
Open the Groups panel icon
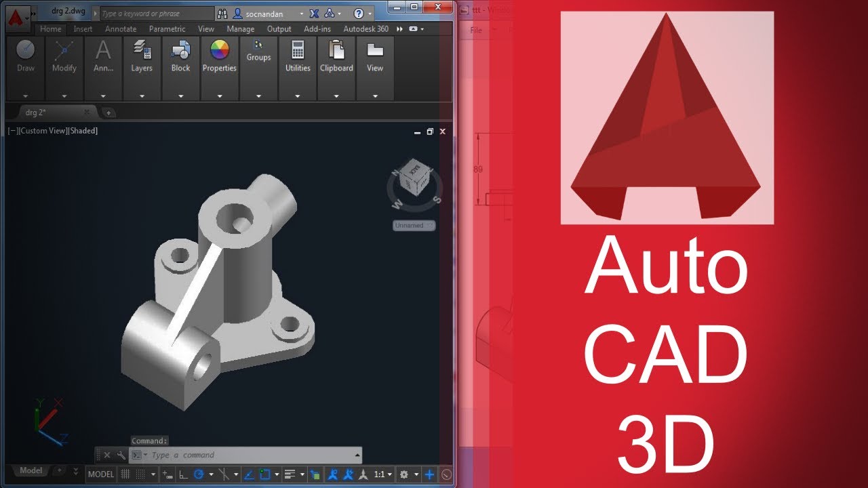point(258,45)
